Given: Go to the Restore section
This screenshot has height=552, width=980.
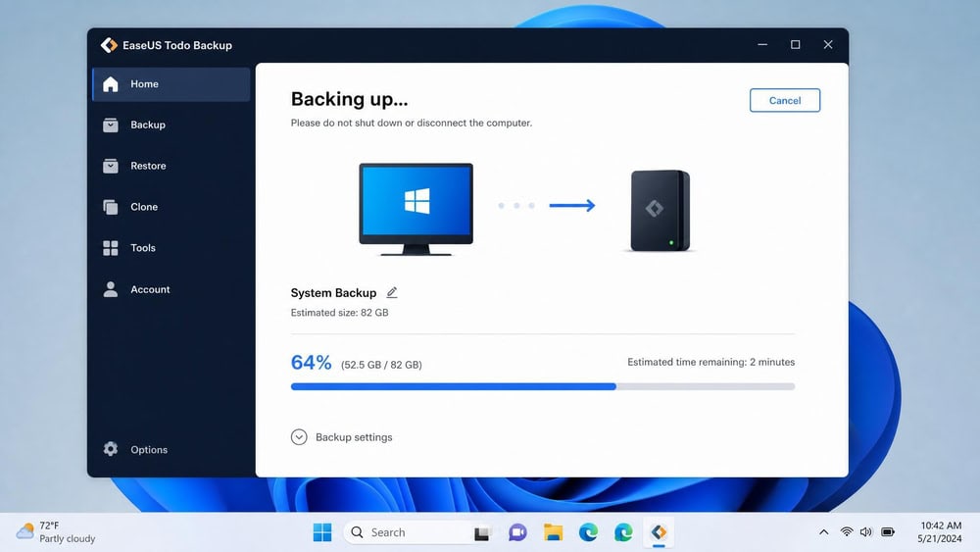Looking at the screenshot, I should tap(171, 166).
